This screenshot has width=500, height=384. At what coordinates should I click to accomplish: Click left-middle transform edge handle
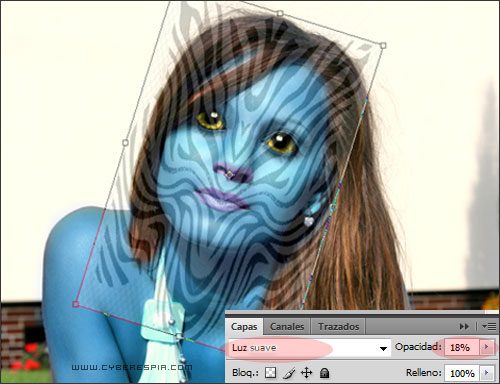[125, 143]
